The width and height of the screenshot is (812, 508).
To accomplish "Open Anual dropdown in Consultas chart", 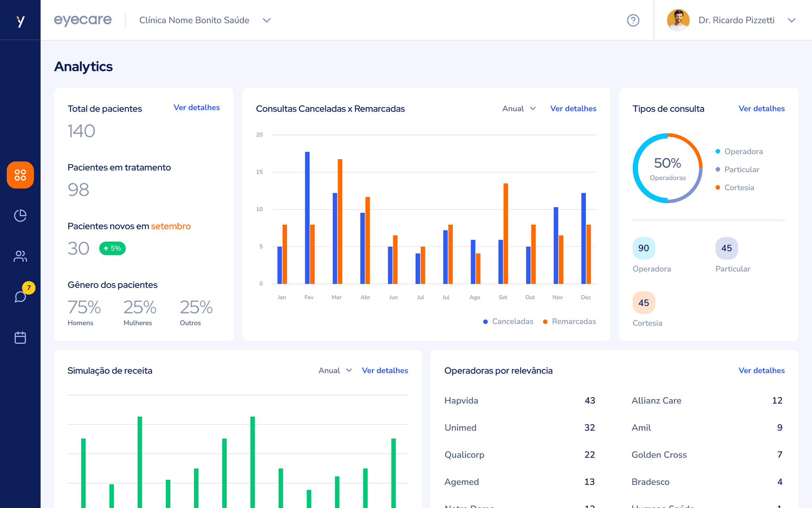I will 519,109.
